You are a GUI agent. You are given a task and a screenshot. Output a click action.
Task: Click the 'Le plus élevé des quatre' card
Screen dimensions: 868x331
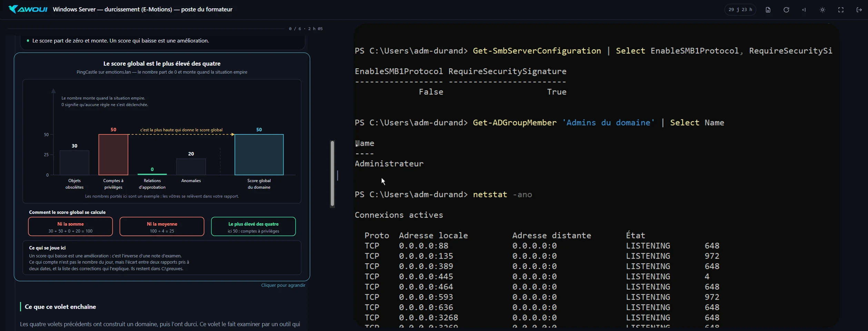[x=253, y=227]
